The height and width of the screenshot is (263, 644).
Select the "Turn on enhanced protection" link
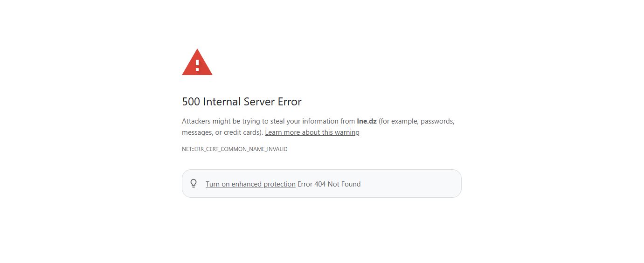click(250, 184)
